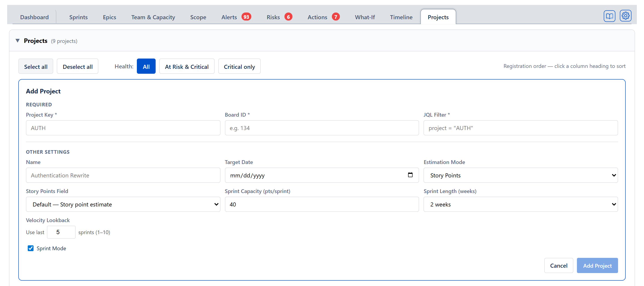Open the settings gear icon

point(625,16)
